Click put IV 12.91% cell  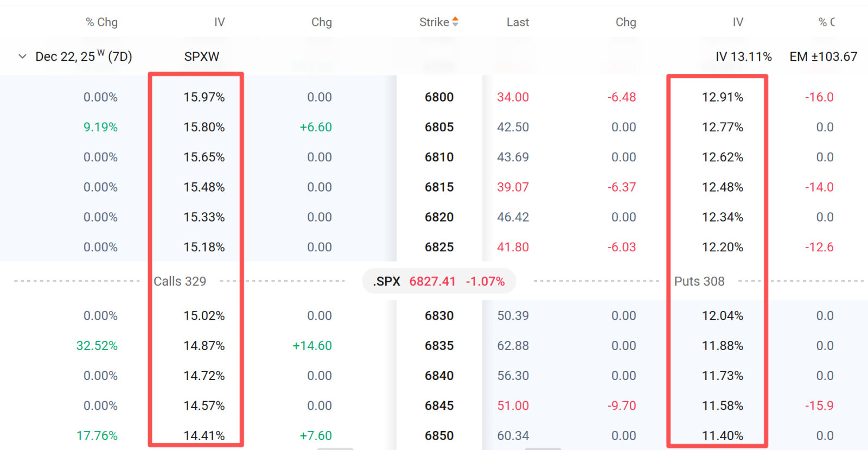point(723,97)
